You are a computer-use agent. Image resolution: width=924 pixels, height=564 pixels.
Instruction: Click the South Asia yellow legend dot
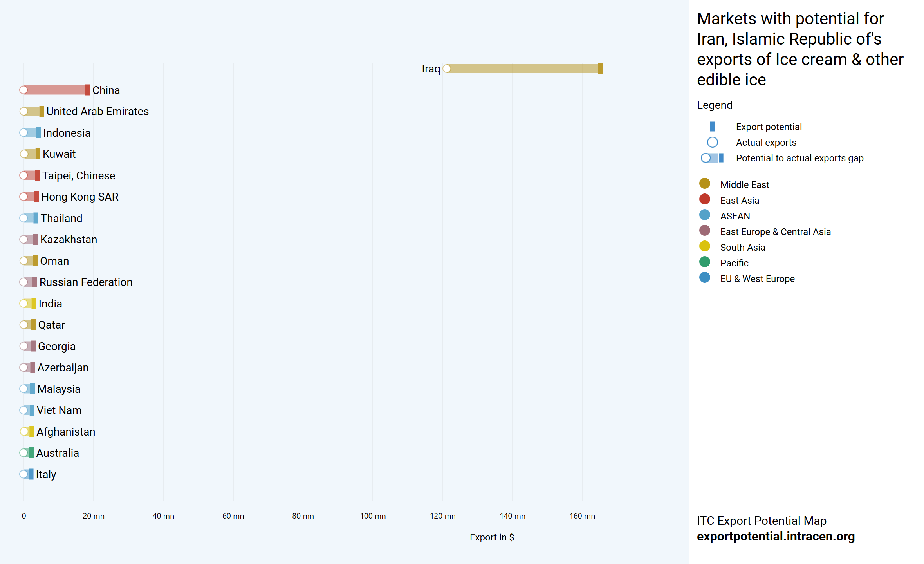click(x=704, y=246)
